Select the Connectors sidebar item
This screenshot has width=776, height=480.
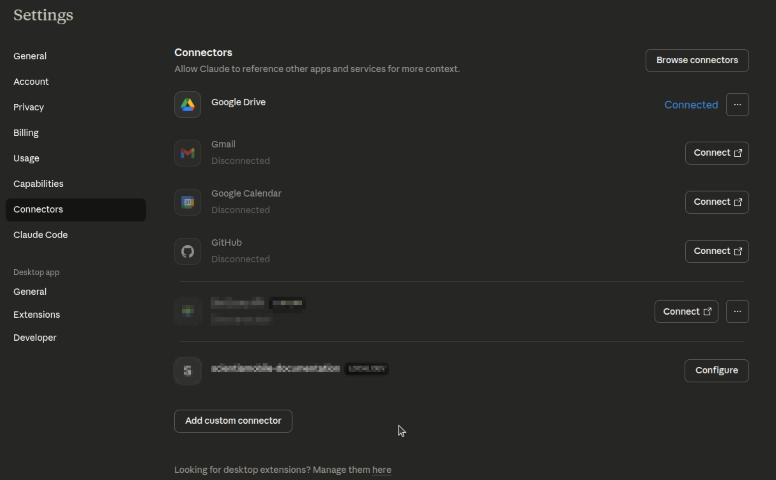tap(76, 209)
